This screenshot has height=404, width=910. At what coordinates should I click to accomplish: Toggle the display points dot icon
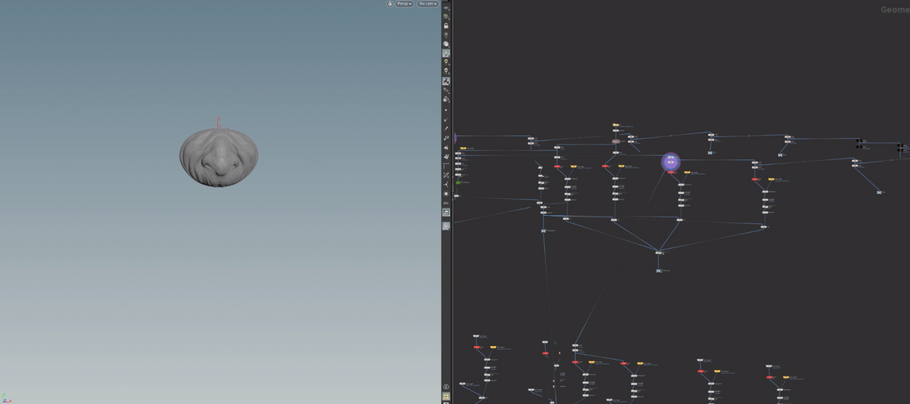446,110
